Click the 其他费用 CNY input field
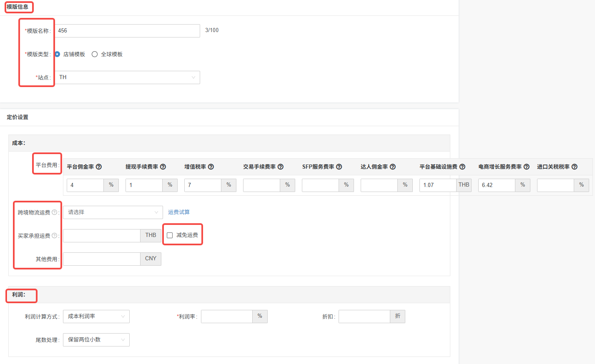 click(101, 259)
